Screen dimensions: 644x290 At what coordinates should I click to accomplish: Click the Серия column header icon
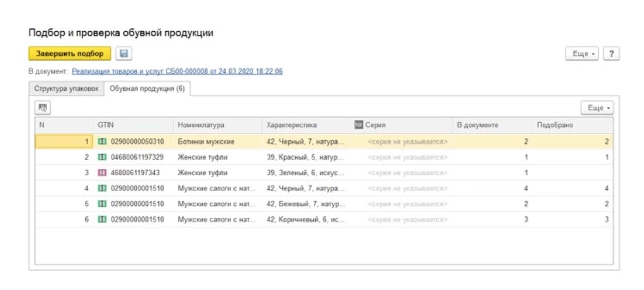(x=358, y=125)
